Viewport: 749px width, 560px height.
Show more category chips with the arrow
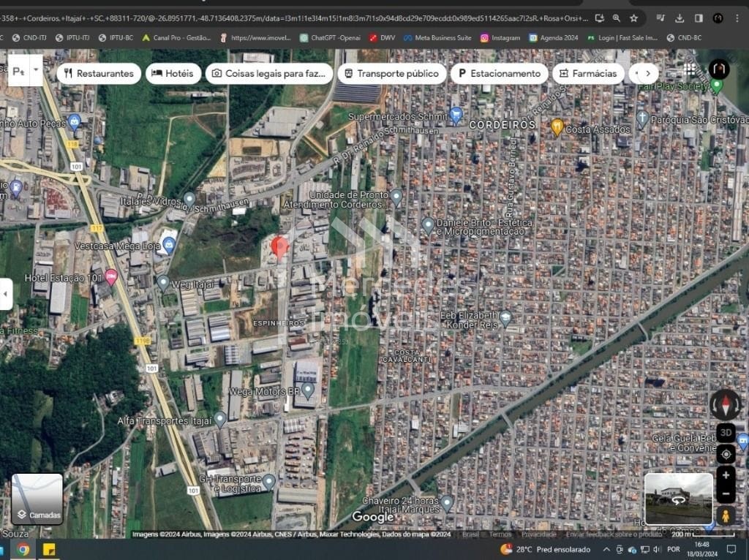pyautogui.click(x=648, y=74)
